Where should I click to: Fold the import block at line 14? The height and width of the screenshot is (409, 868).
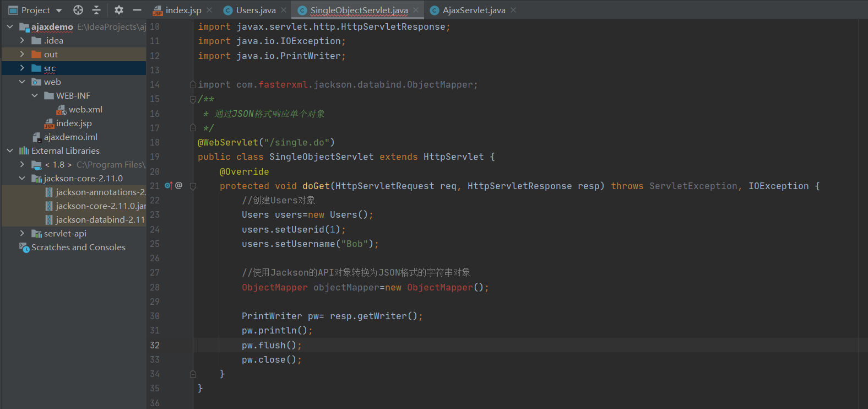[x=193, y=85]
